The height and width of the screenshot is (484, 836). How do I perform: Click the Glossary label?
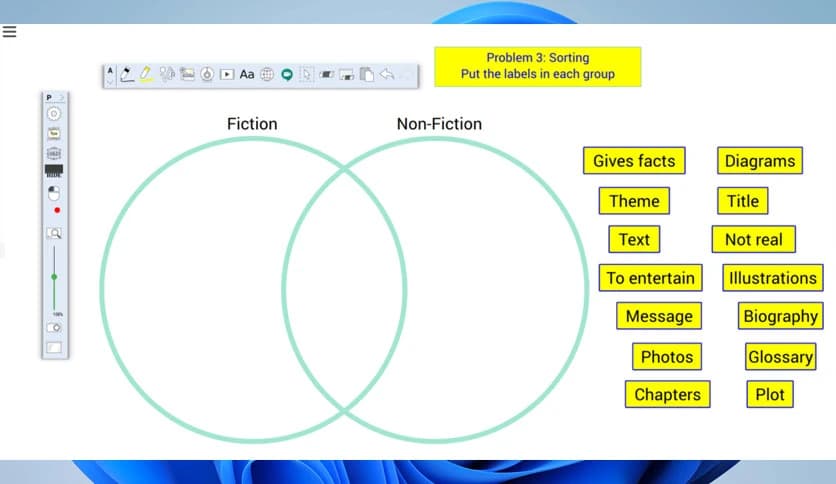pos(781,357)
